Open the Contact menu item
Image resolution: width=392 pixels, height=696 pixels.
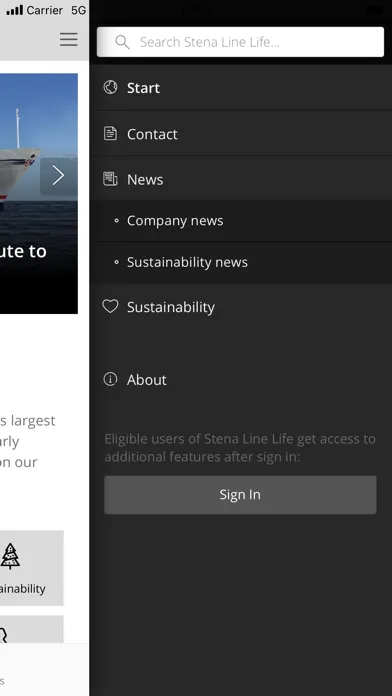(241, 134)
